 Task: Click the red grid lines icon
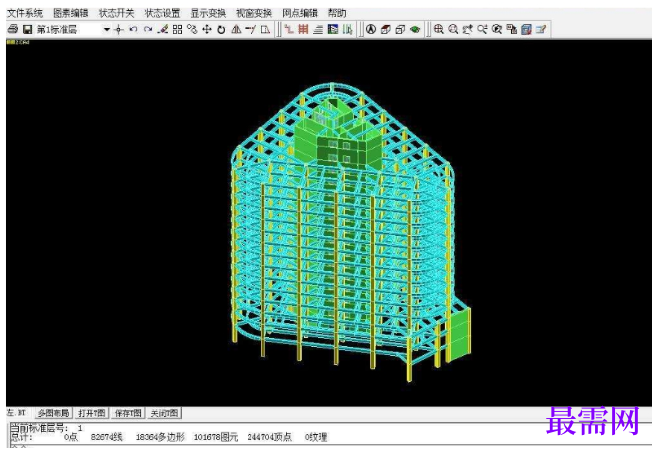[303, 29]
